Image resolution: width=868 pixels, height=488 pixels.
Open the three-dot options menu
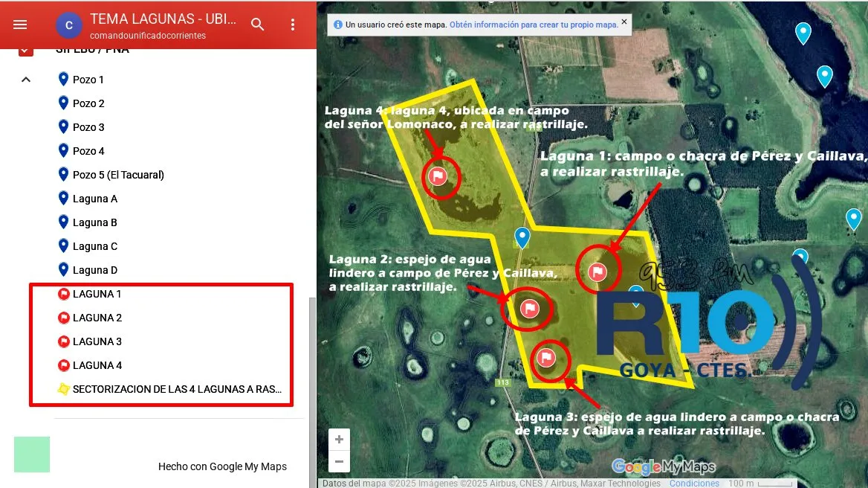293,25
